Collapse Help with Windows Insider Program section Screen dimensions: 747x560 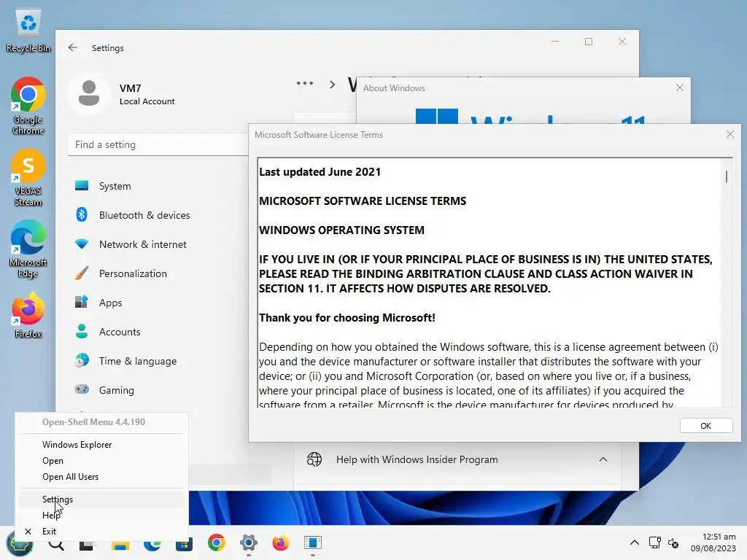pos(603,459)
